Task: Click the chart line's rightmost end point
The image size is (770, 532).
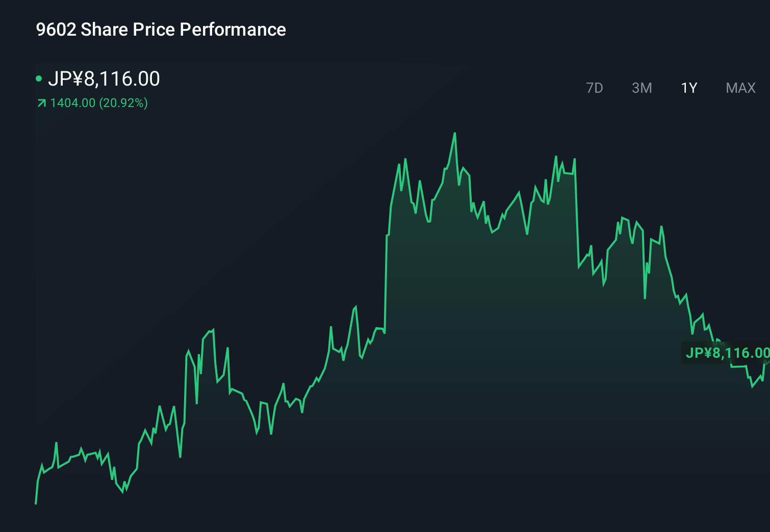Action: pos(766,363)
